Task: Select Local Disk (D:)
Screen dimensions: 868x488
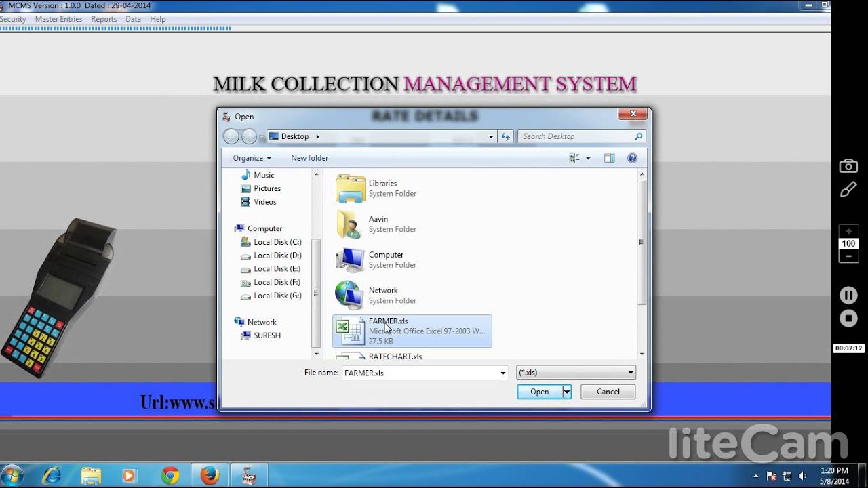Action: tap(271, 256)
